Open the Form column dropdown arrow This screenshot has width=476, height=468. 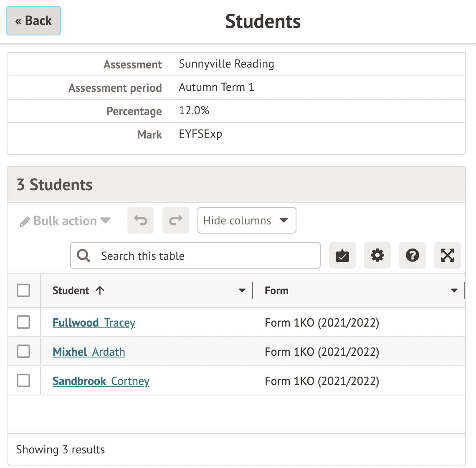[454, 290]
